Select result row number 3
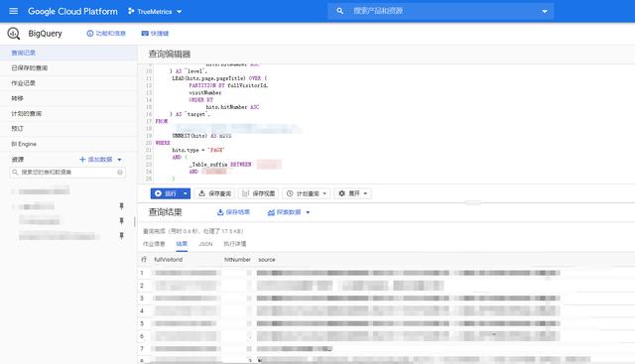The height and width of the screenshot is (364, 635). point(142,298)
